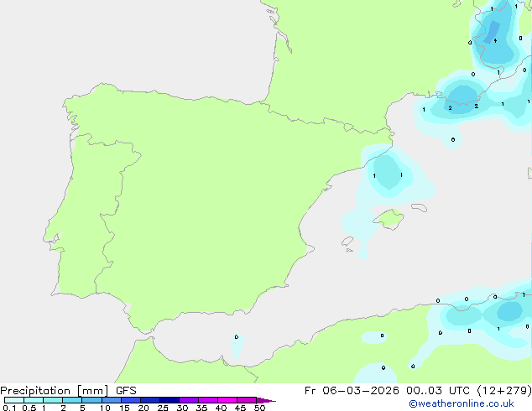Image resolution: width=532 pixels, height=411 pixels.
Task: Click the 0.5–1 mm legend color swatch
Action: coord(34,400)
